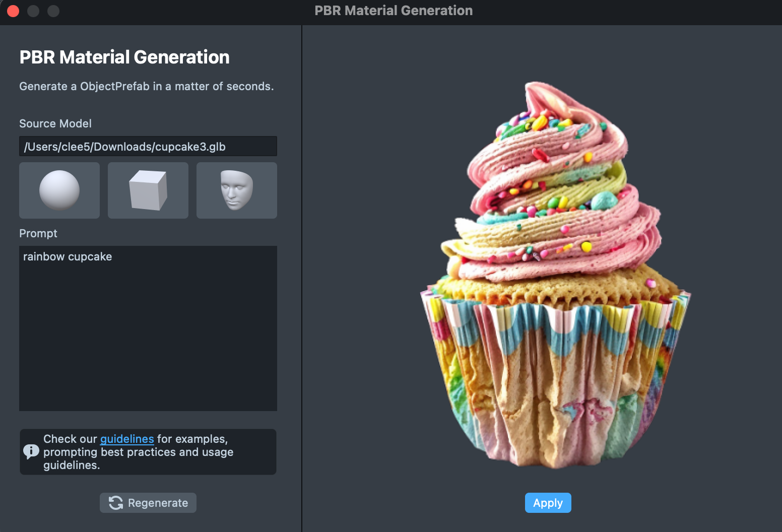Click the 'PBR Material Generation' panel heading
The height and width of the screenshot is (532, 782).
pyautogui.click(x=124, y=57)
